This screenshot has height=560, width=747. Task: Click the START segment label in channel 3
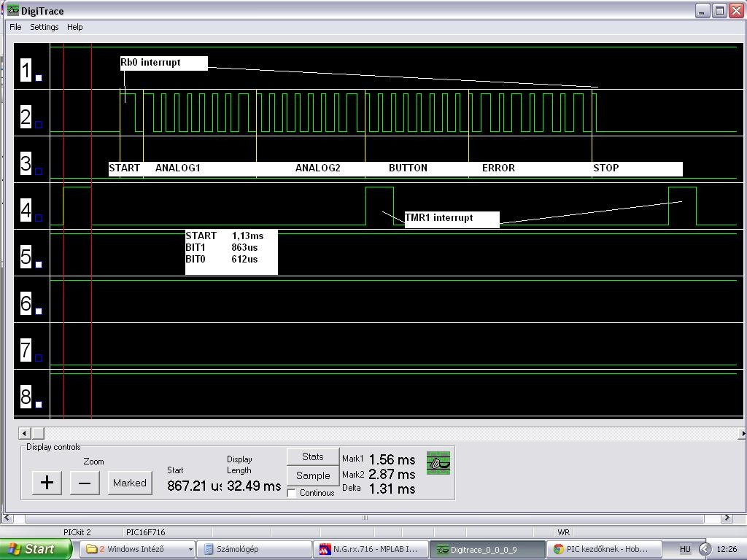coord(124,168)
